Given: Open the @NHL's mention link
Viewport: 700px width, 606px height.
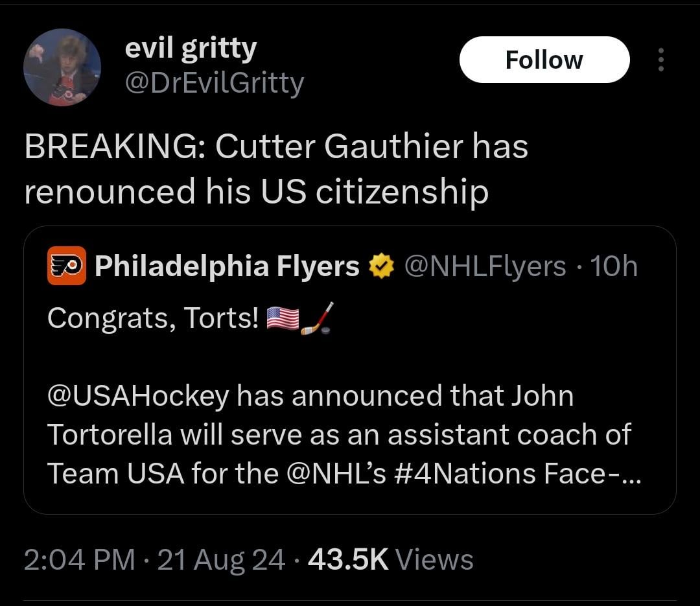Looking at the screenshot, I should pyautogui.click(x=335, y=473).
